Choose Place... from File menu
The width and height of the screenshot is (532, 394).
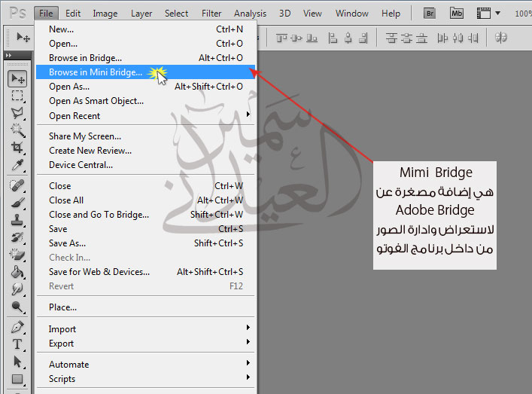click(145, 307)
